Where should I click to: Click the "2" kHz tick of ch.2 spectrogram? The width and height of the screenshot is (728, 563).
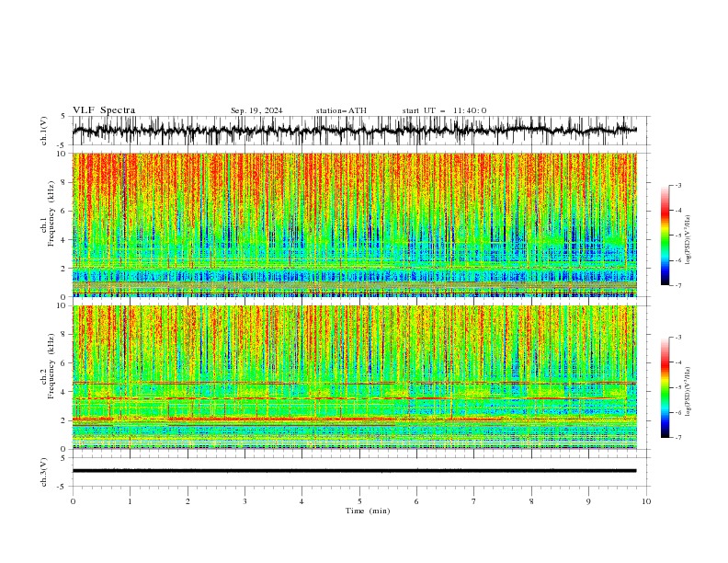[x=65, y=420]
